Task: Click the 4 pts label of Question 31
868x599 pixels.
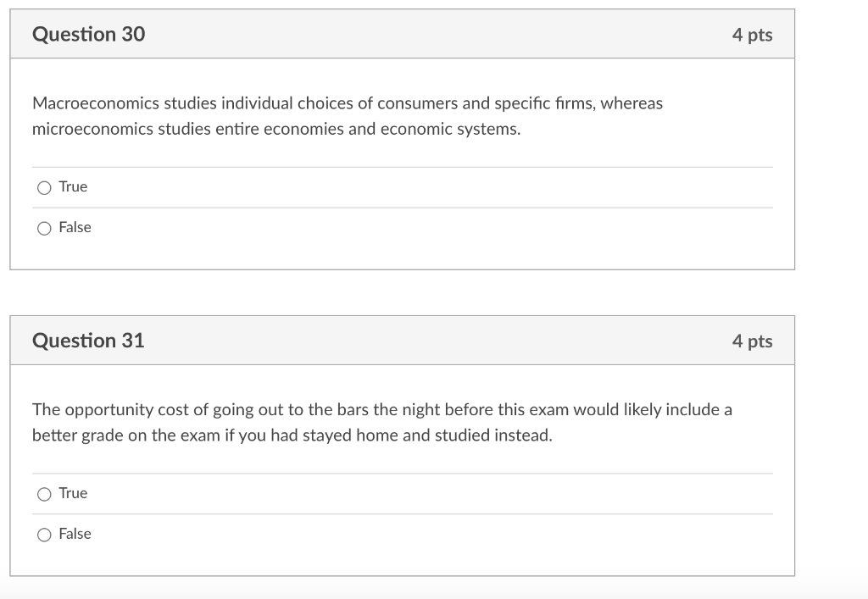Action: 752,341
